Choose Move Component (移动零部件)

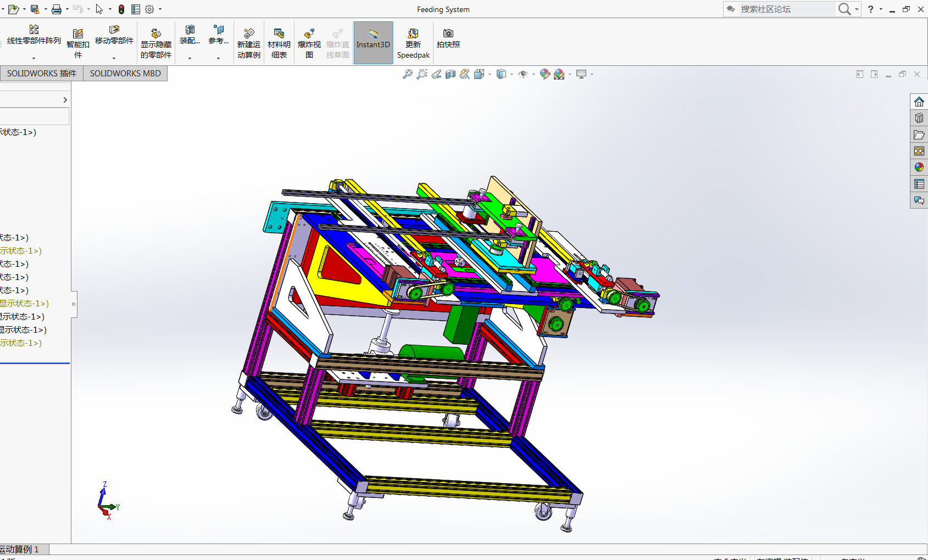coord(114,35)
